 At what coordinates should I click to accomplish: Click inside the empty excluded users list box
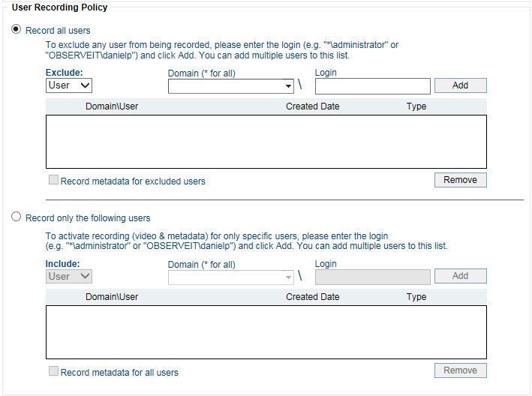(x=266, y=141)
